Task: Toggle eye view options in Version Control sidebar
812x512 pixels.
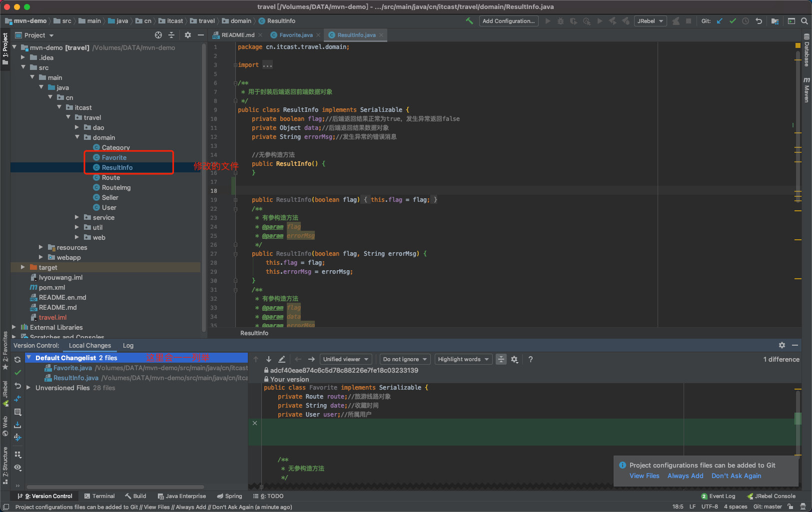Action: pos(17,468)
